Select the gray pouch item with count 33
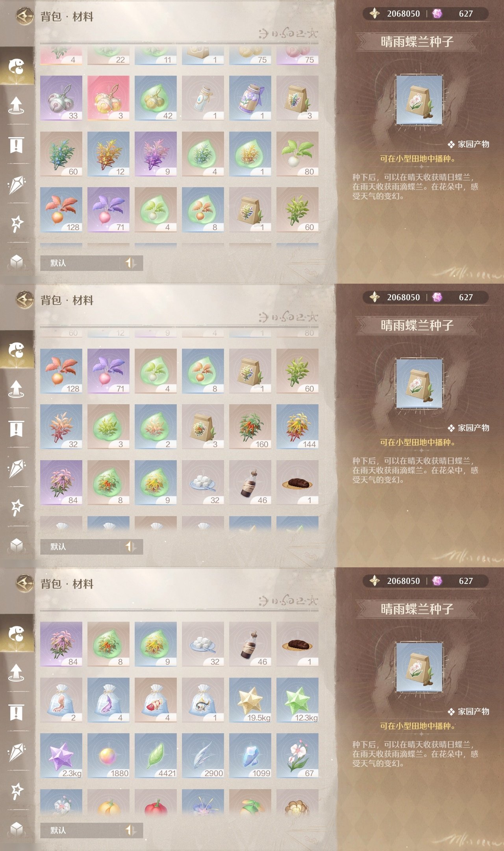The image size is (504, 851). tap(61, 98)
